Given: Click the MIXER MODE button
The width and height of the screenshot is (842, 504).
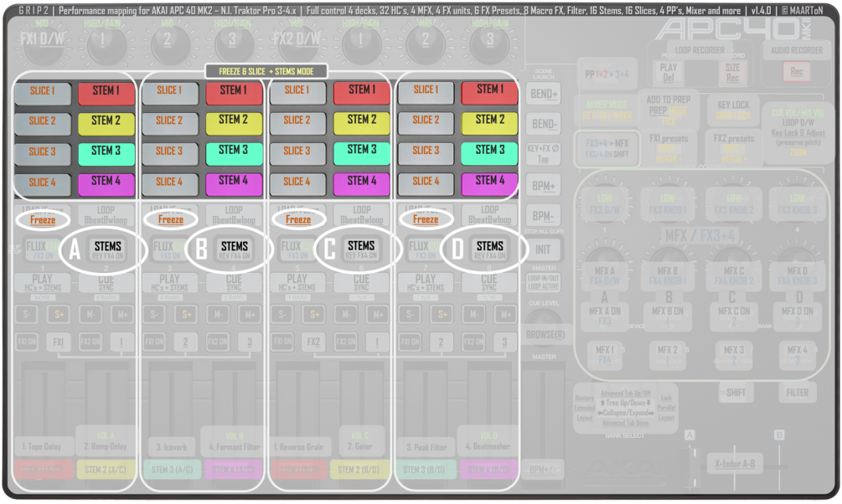Looking at the screenshot, I should click(607, 110).
